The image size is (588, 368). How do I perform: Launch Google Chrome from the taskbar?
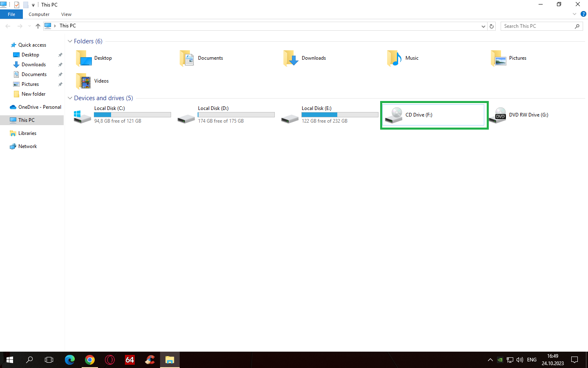tap(90, 360)
